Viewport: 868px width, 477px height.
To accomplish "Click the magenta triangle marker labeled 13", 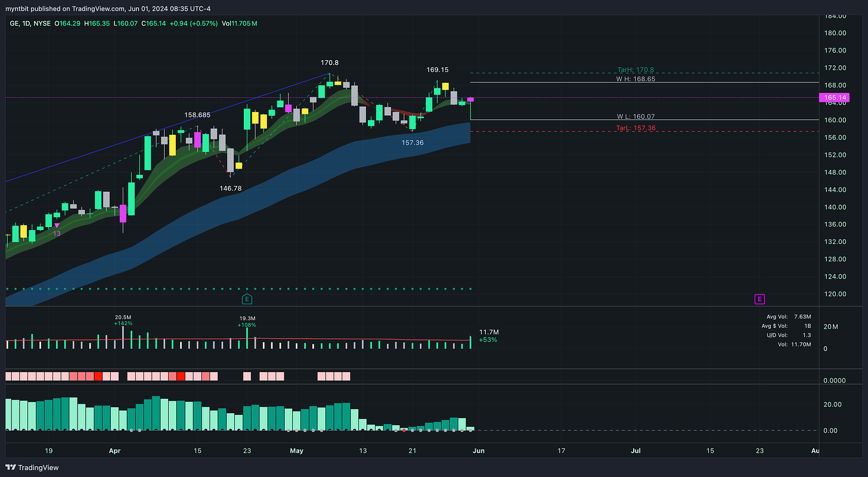I will 57,225.
